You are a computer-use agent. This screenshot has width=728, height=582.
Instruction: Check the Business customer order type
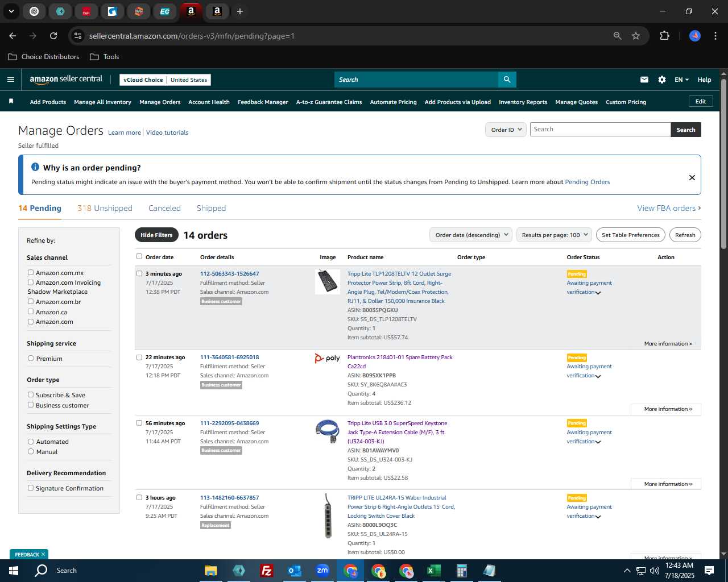coord(31,405)
